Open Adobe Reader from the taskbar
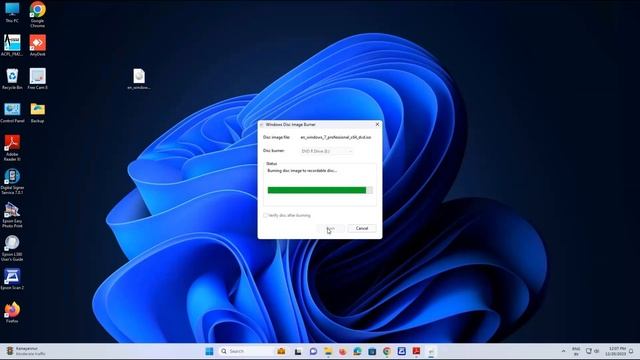 tap(416, 351)
